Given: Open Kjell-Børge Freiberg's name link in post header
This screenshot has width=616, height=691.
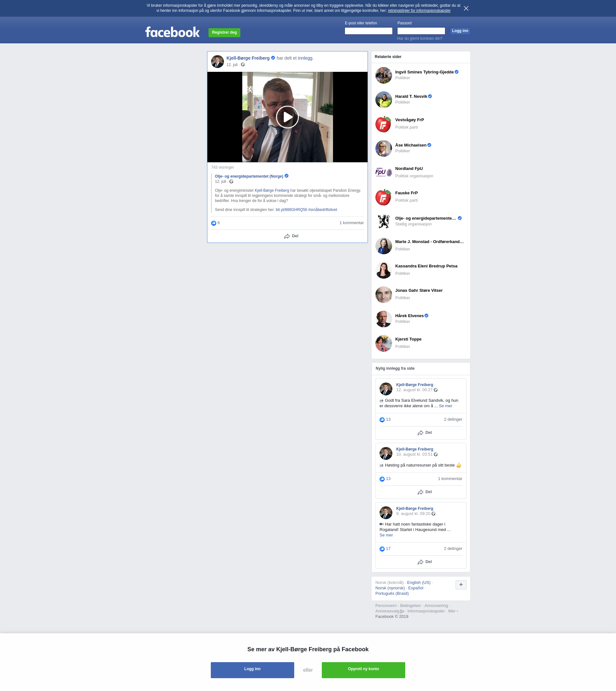Looking at the screenshot, I should click(248, 58).
